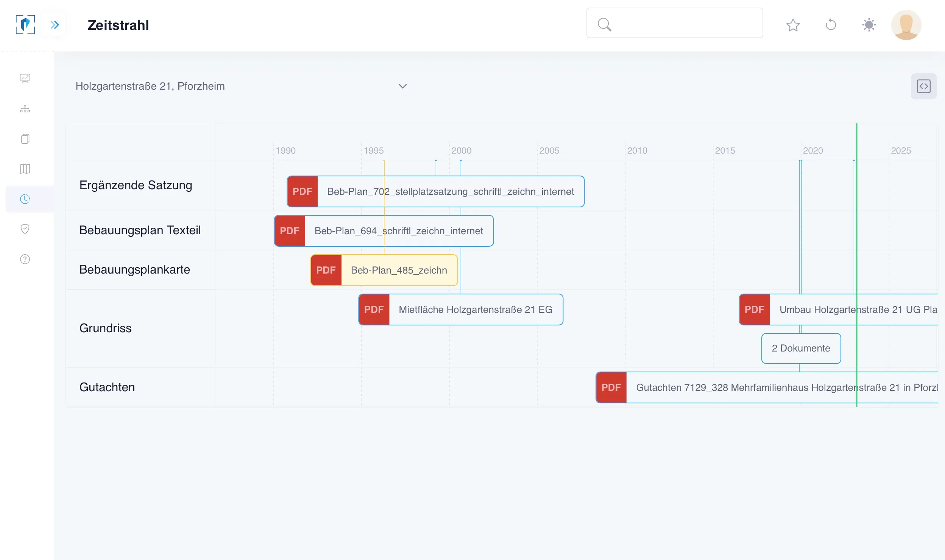
Task: Click the Grundriss row label
Action: 106,328
